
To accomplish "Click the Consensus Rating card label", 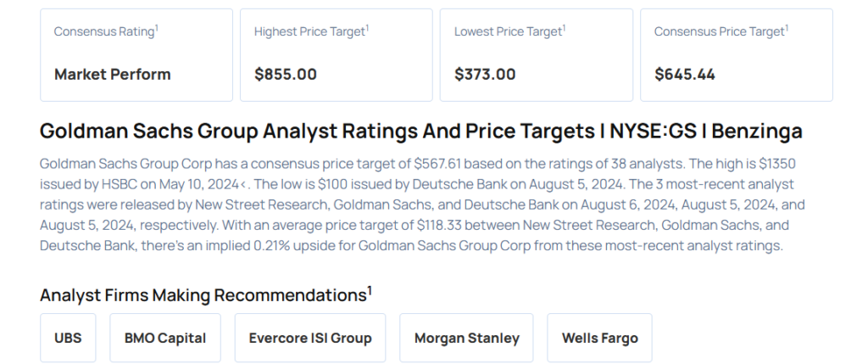I will pyautogui.click(x=103, y=31).
